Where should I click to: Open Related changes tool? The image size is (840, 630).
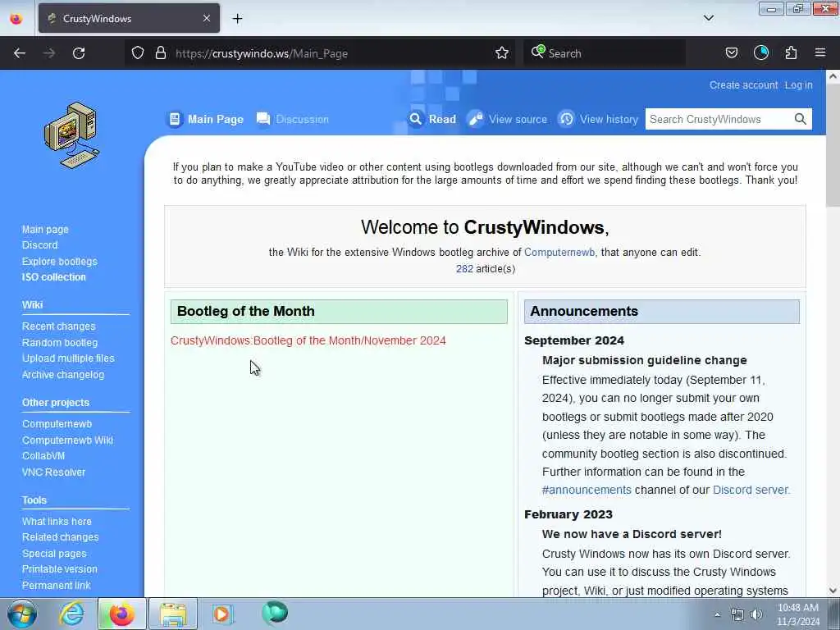[60, 536]
